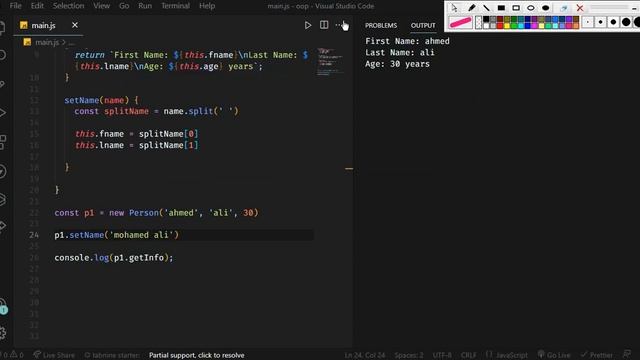
Task: Pick the white color swatch
Action: 486,26
